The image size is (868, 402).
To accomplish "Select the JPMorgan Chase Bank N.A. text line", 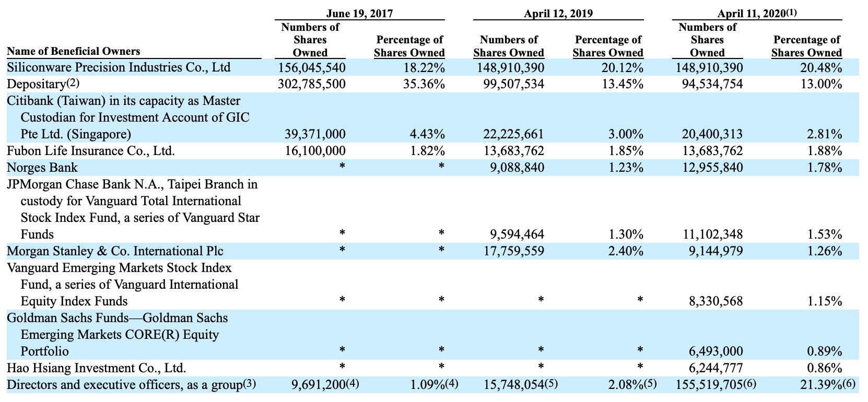I will tap(132, 184).
